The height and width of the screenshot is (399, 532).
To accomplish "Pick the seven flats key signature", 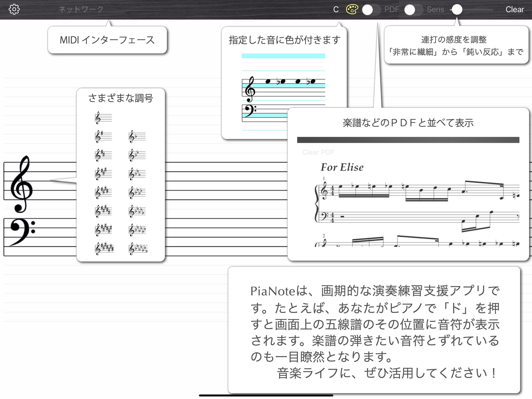I will click(x=138, y=249).
